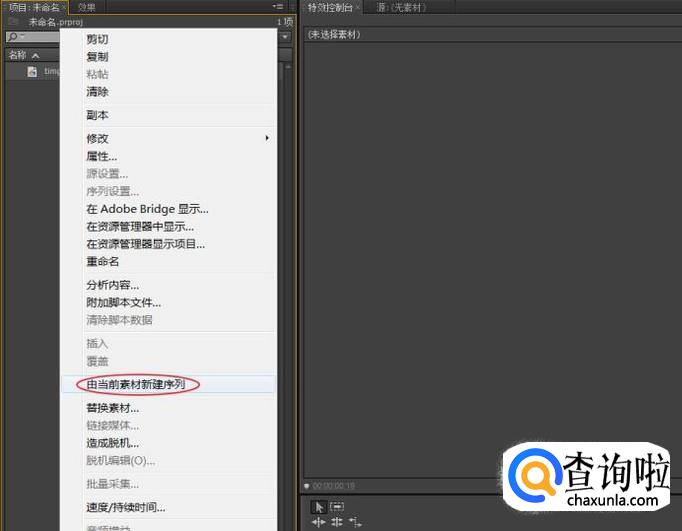Screen dimensions: 682x531
Task: Open the 源: (无素材) tab
Action: pyautogui.click(x=401, y=7)
